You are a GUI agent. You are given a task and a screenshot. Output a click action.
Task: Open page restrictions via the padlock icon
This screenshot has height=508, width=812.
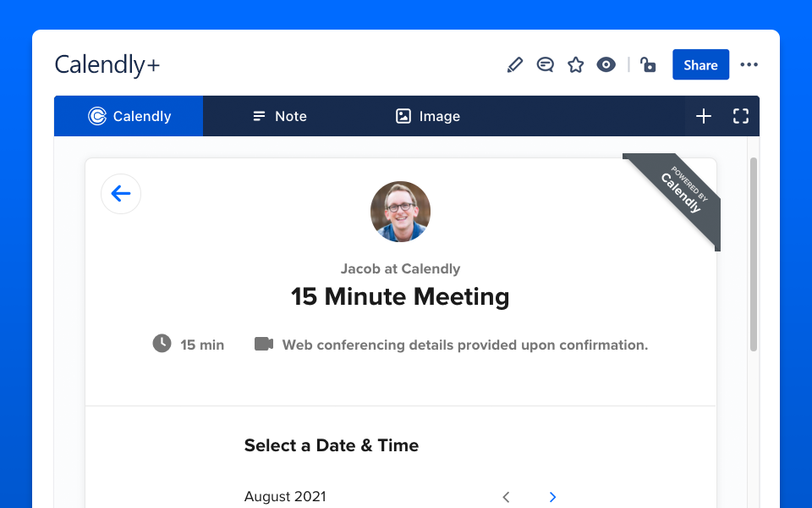click(x=648, y=65)
